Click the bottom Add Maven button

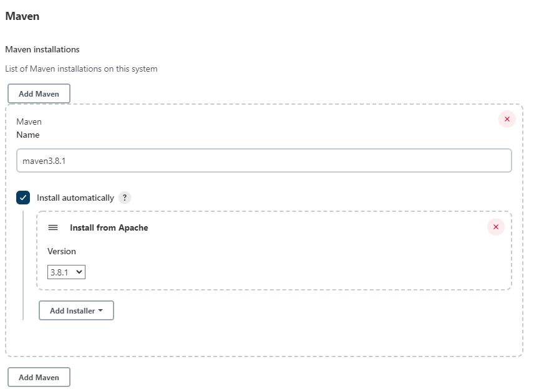pos(39,377)
